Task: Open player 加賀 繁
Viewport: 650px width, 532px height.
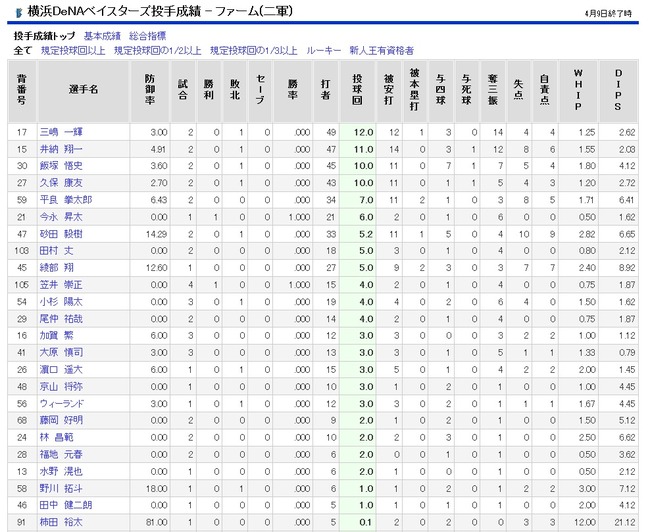Action: [56, 335]
